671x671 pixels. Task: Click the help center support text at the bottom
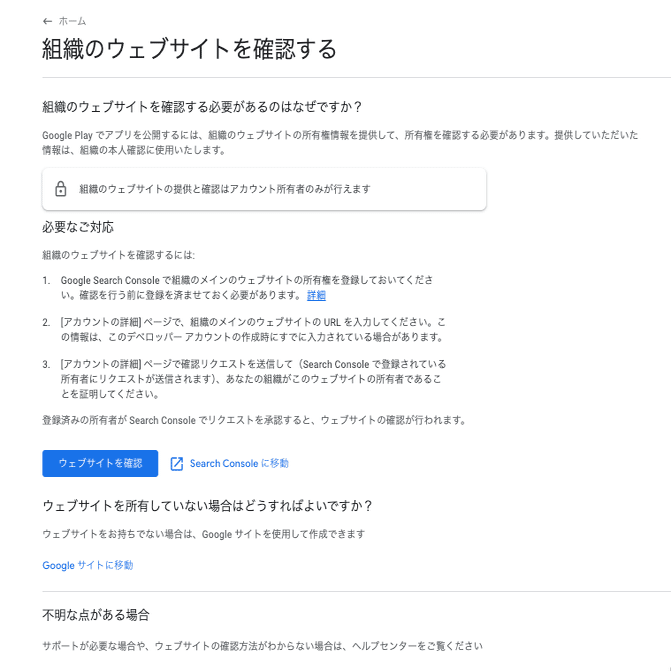pyautogui.click(x=262, y=646)
